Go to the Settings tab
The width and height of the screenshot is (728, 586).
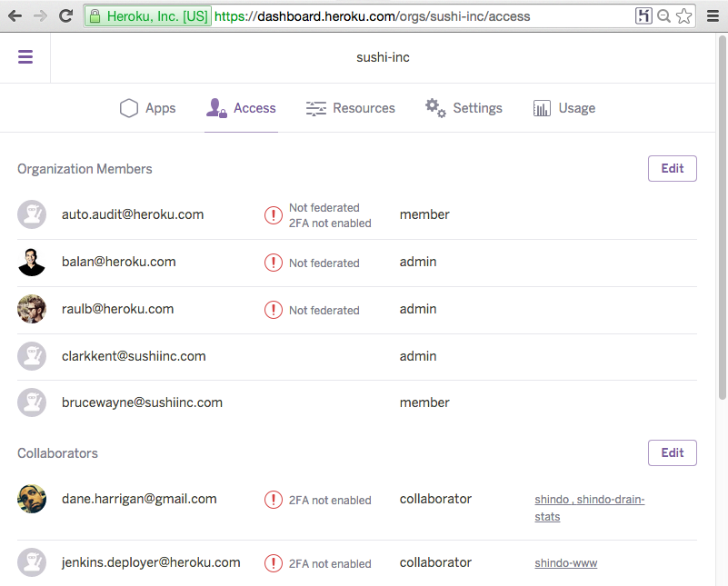[x=464, y=108]
